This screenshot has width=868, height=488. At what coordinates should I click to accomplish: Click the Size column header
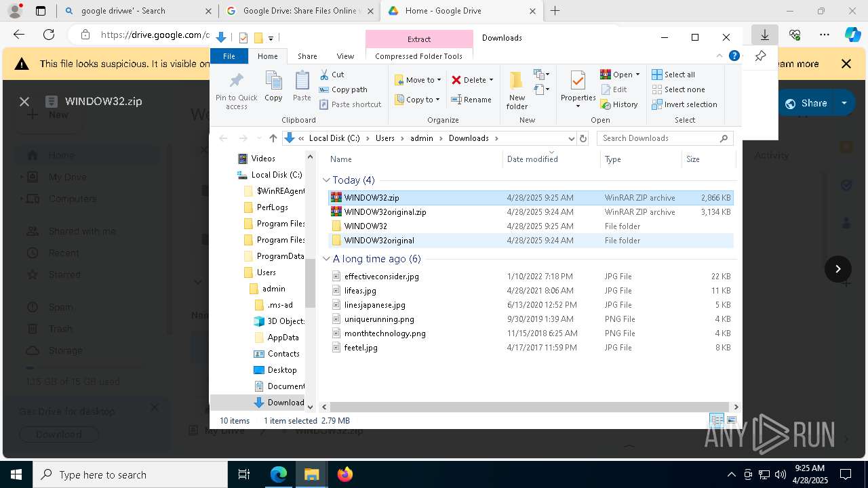(708, 159)
